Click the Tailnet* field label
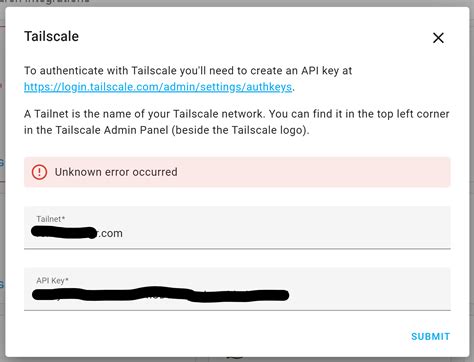Screen dimensions: 474x362 click(x=50, y=219)
